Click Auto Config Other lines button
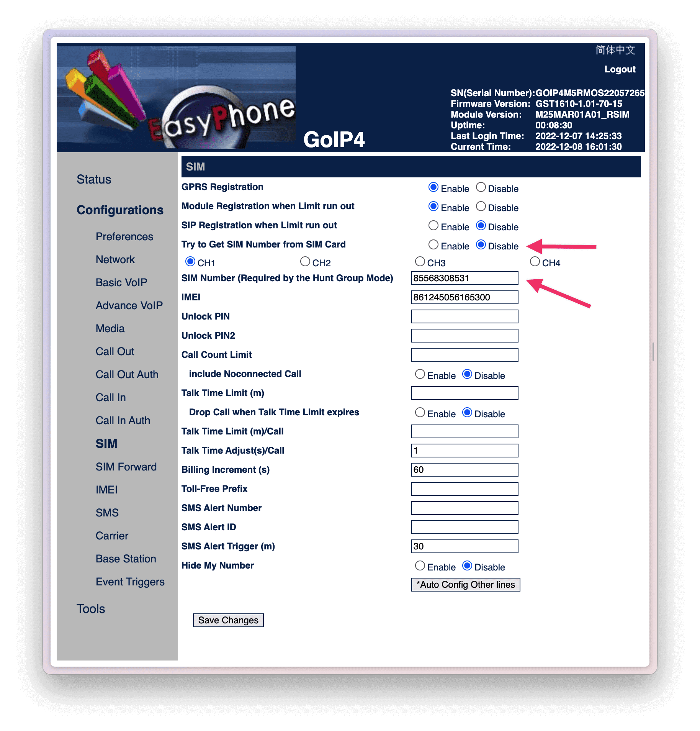Image resolution: width=700 pixels, height=731 pixels. coord(466,585)
